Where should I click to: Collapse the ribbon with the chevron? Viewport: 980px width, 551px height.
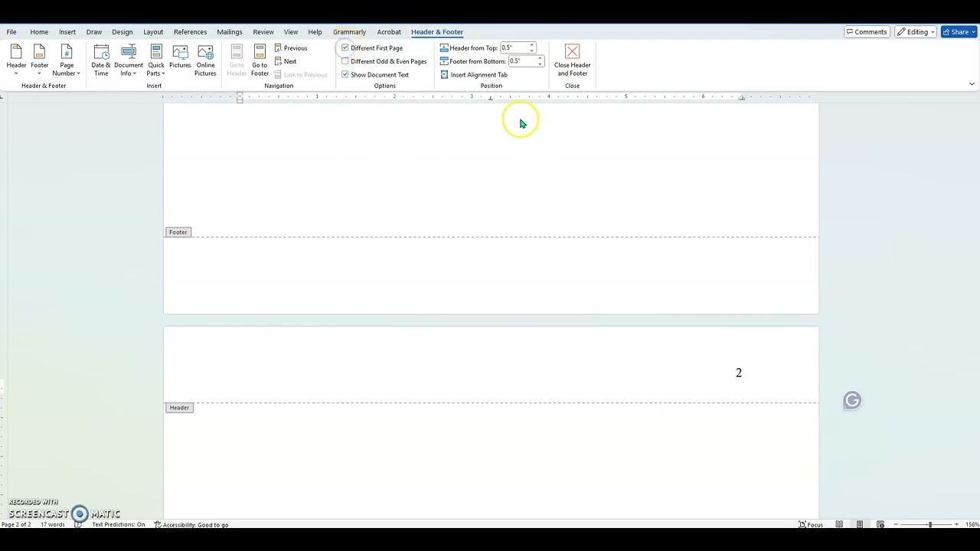pos(972,83)
